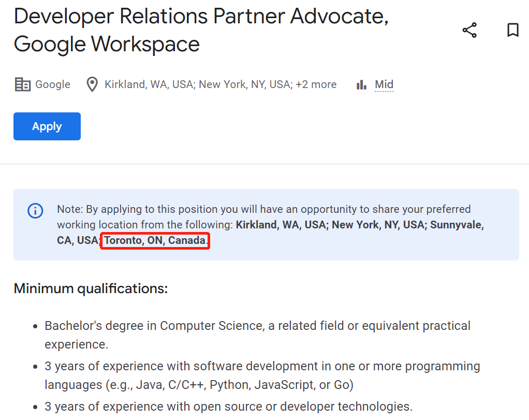Click Kirkland, WA, USA in the note
The height and width of the screenshot is (420, 529).
(x=282, y=225)
